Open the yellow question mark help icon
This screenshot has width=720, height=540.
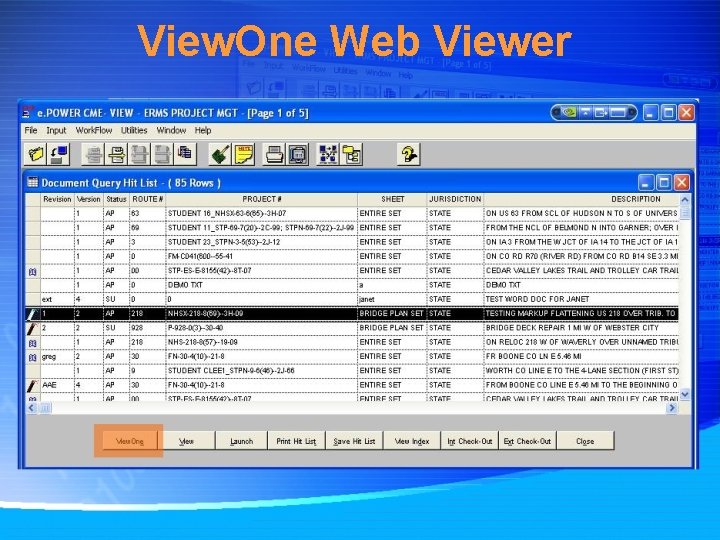[x=408, y=154]
